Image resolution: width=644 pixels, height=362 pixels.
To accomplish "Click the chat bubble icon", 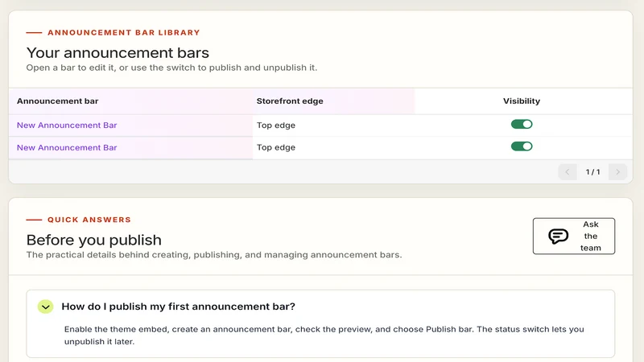I will point(558,236).
